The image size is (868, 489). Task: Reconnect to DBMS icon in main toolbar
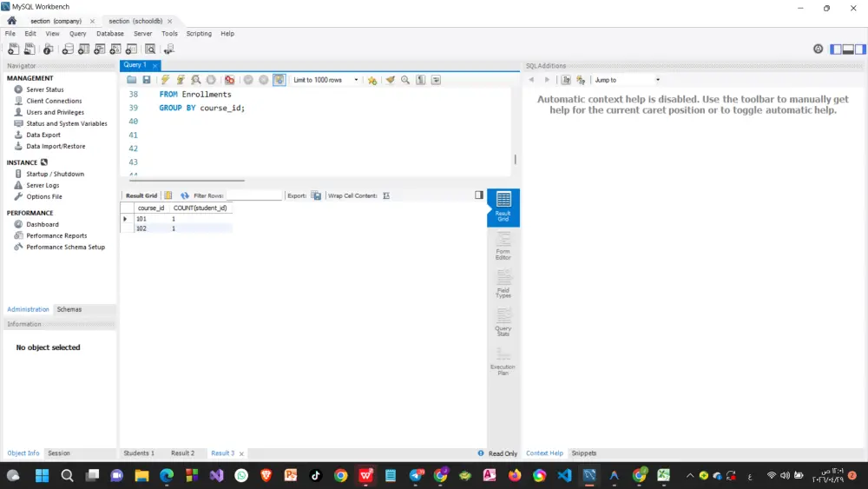point(169,50)
